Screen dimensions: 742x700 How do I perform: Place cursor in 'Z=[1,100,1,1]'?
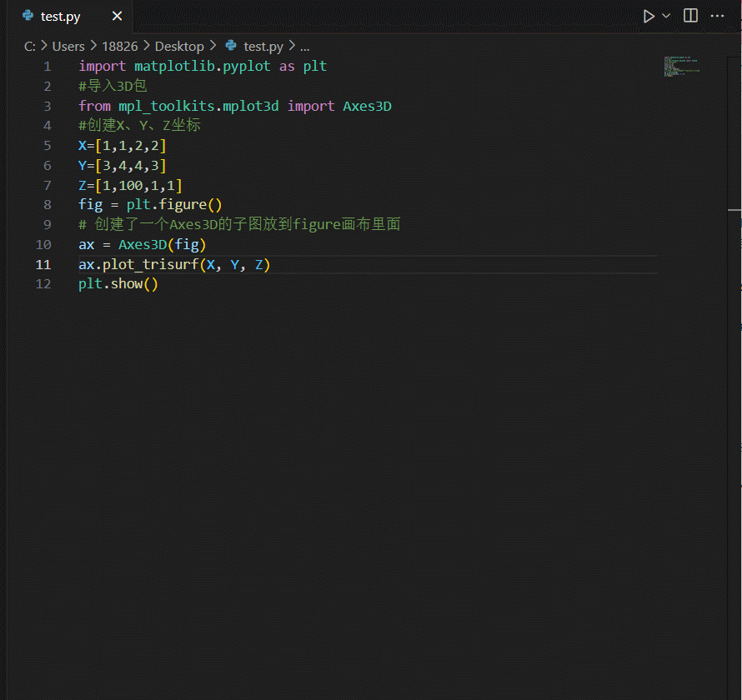pyautogui.click(x=130, y=185)
